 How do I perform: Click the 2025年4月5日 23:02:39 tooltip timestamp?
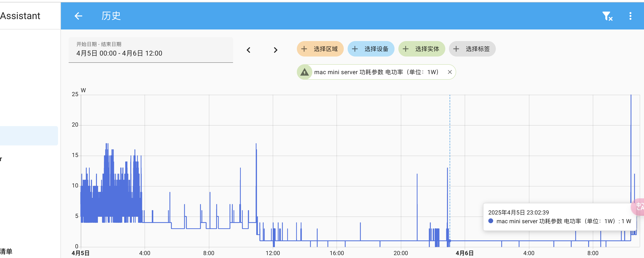518,212
